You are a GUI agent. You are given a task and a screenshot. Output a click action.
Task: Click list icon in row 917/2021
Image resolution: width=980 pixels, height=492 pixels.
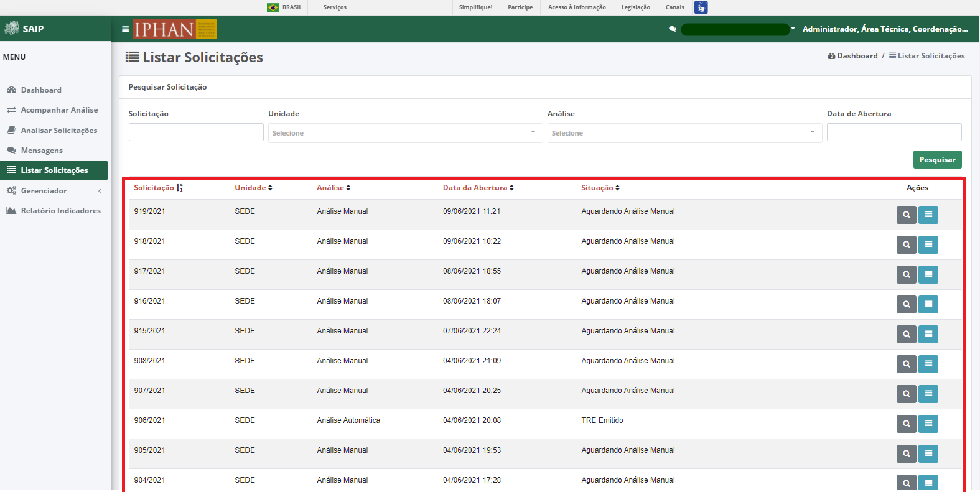[928, 274]
